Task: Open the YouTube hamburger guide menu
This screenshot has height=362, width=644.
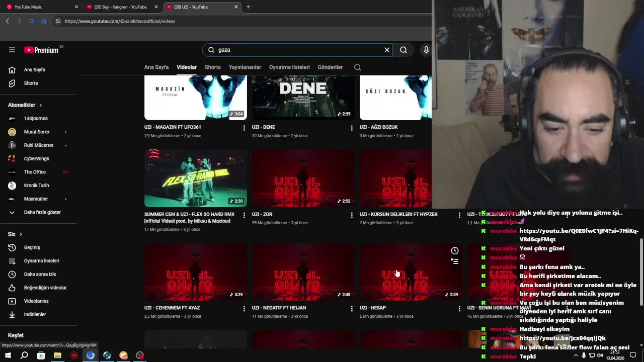Action: pos(12,50)
